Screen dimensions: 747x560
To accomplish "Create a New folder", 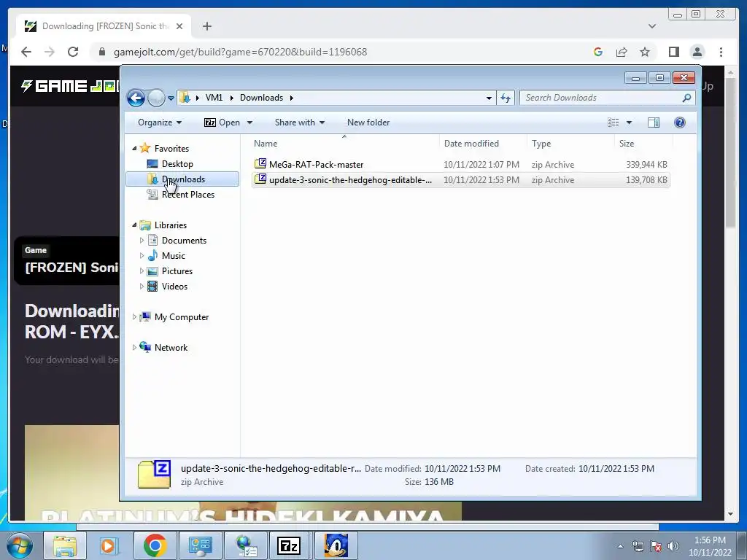I will tap(368, 122).
